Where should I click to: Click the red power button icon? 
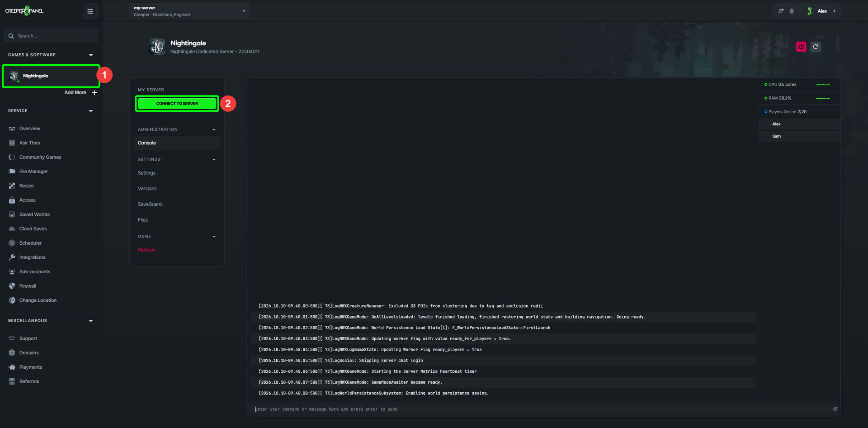click(x=801, y=47)
